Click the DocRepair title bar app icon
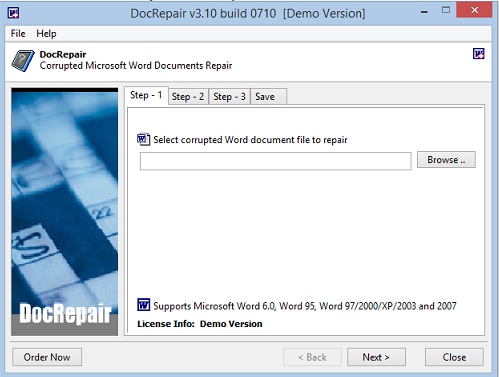Viewport: 499px width, 377px height. pos(13,13)
